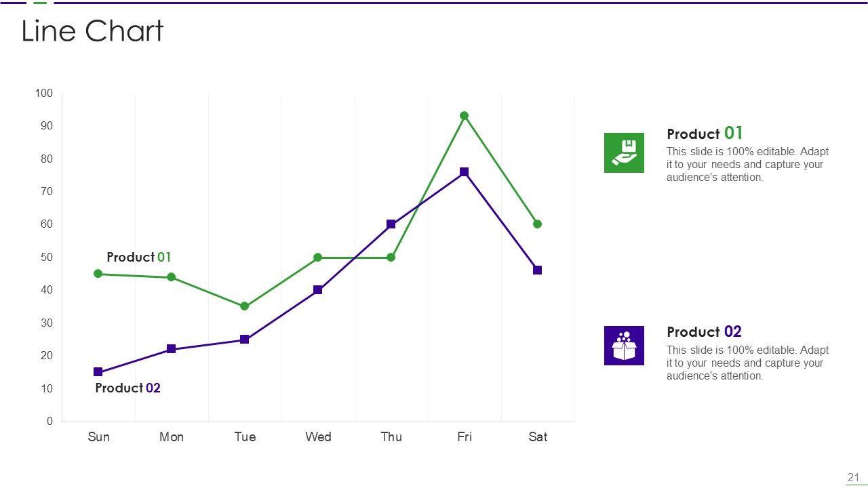Click the Product 02 heading in the legend
Screen dimensions: 868x488
[704, 331]
